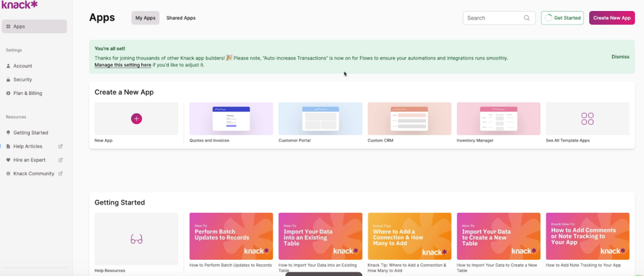Select the Quotes and Invoices template thumbnail

click(231, 119)
